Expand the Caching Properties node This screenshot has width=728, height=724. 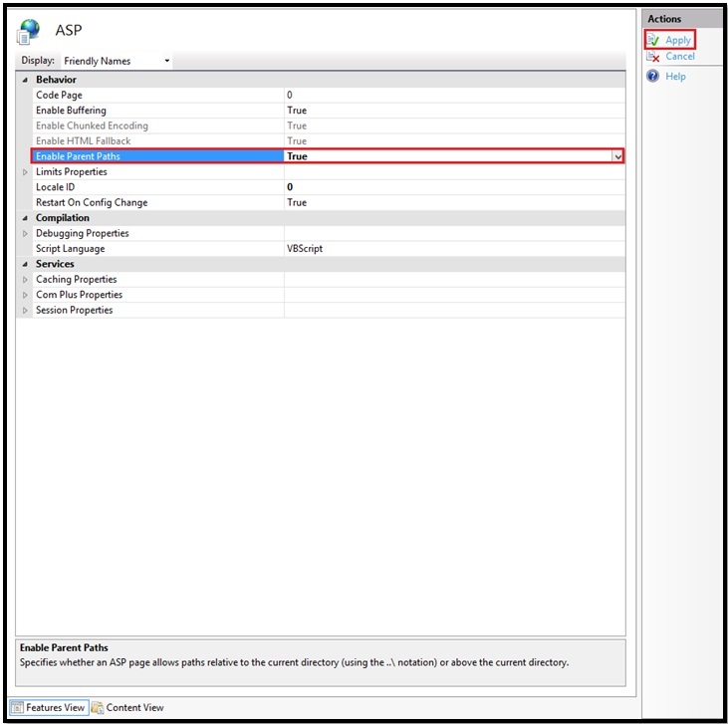(x=25, y=280)
